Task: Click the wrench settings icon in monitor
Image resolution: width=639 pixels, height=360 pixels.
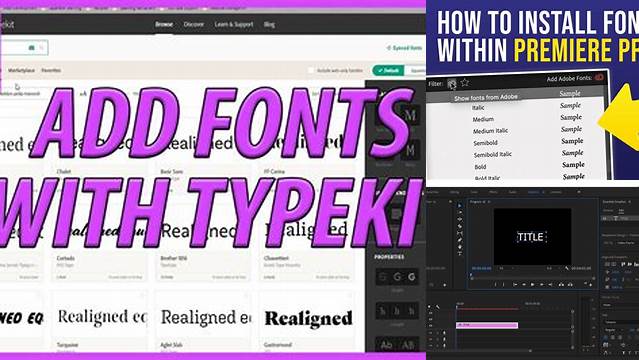Action: (567, 268)
